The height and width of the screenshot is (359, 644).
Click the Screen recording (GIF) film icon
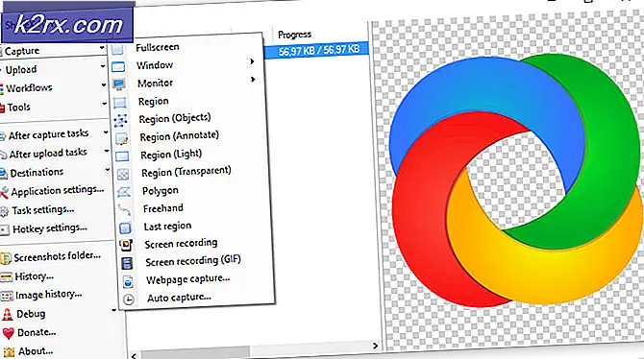127,263
